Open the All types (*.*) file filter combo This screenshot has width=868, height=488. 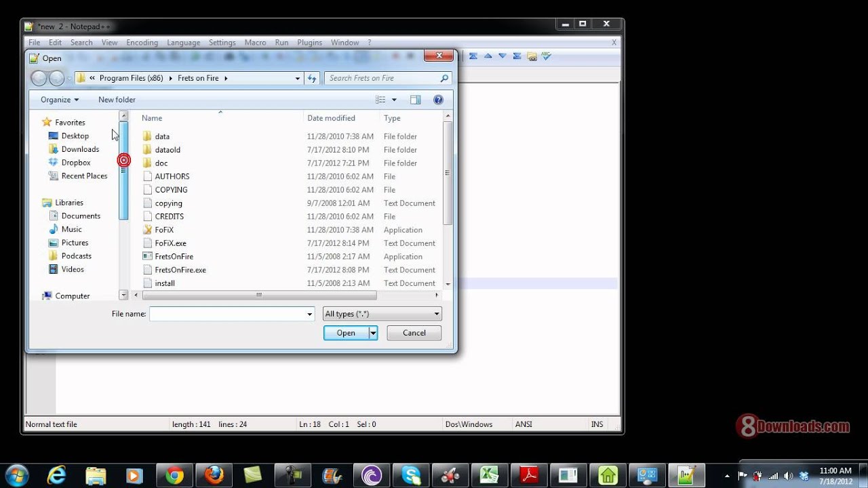pyautogui.click(x=382, y=314)
